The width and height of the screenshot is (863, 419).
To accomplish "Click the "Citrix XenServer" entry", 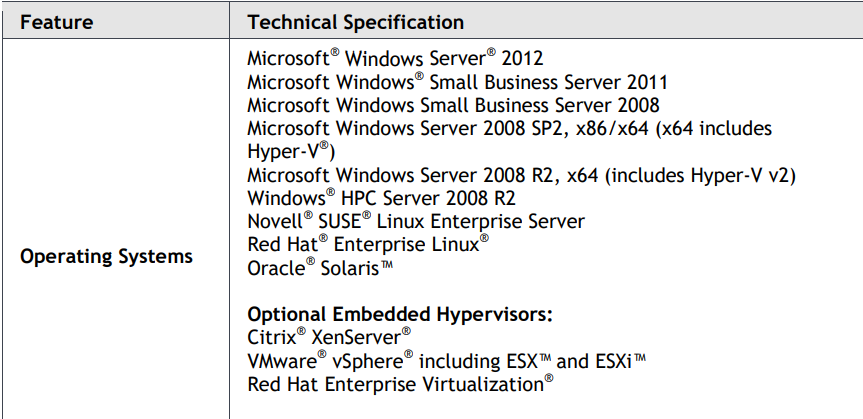I will click(x=330, y=337).
